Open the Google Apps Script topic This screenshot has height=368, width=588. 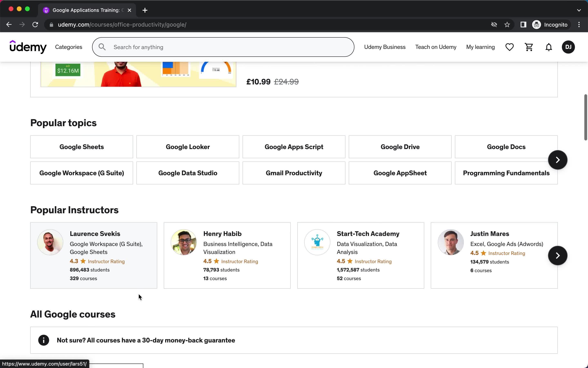pyautogui.click(x=294, y=147)
